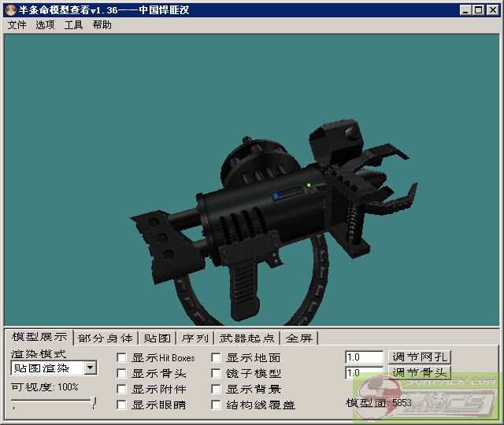Image resolution: width=504 pixels, height=425 pixels.
Task: Switch to the 贴图 tab
Action: [157, 338]
